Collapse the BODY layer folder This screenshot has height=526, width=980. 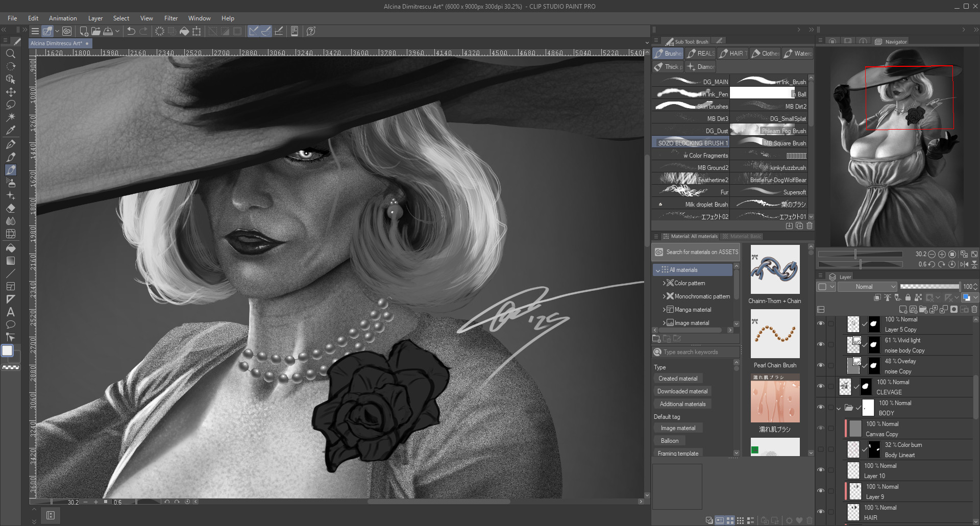pyautogui.click(x=839, y=408)
